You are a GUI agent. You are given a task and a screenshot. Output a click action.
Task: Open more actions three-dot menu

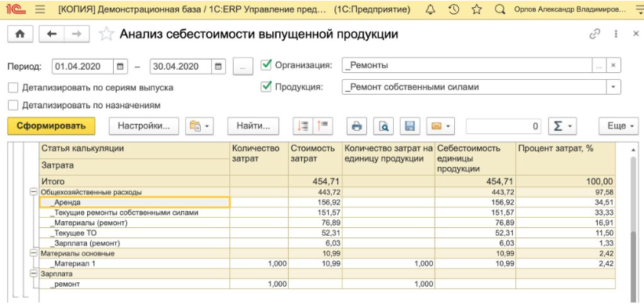tap(616, 34)
